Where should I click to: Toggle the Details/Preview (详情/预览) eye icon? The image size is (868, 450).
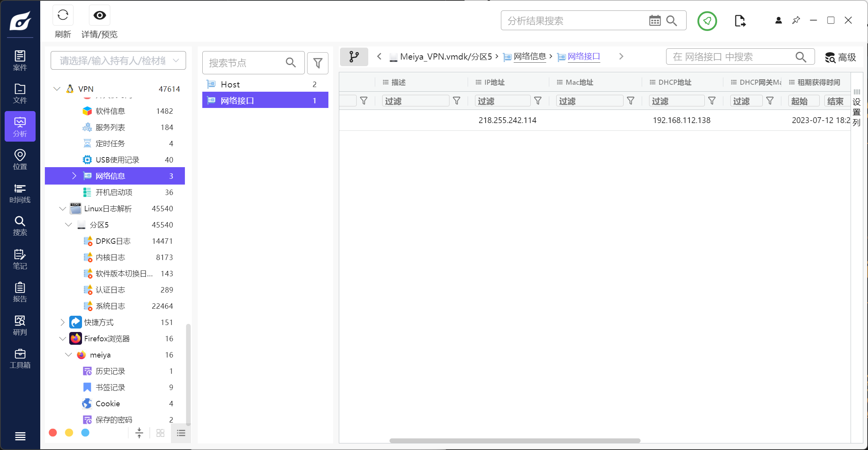99,15
